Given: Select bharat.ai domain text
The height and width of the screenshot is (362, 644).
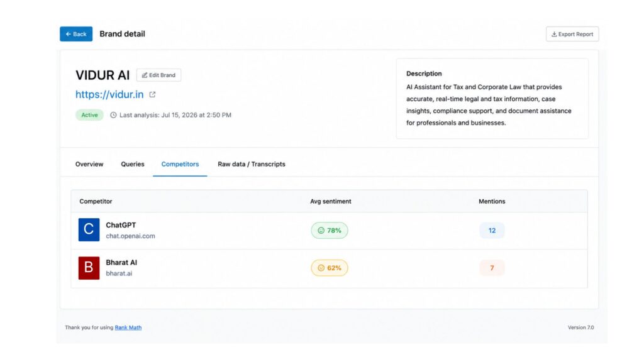Looking at the screenshot, I should 119,273.
